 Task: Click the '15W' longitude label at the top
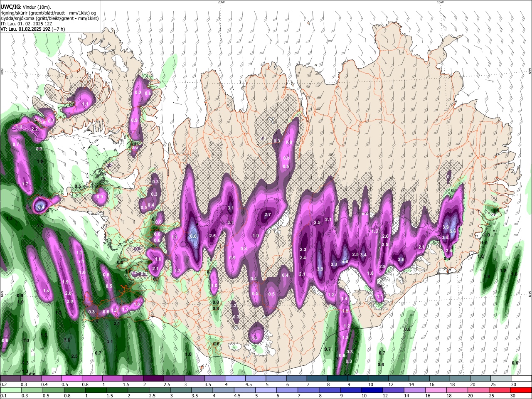coord(440,2)
